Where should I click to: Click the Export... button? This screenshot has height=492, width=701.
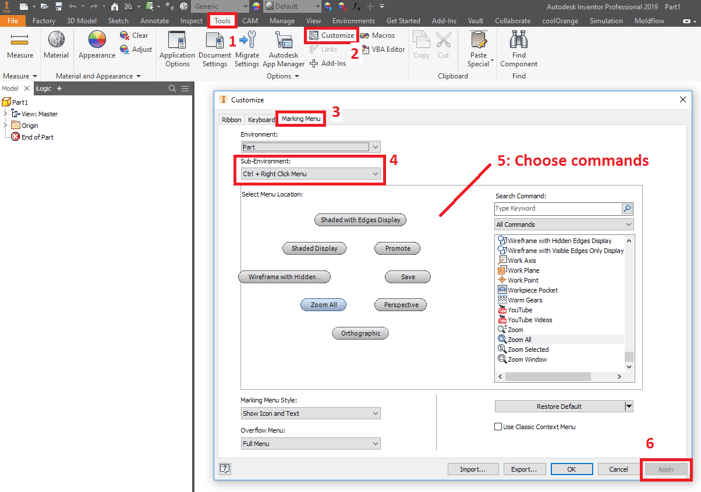tap(524, 469)
